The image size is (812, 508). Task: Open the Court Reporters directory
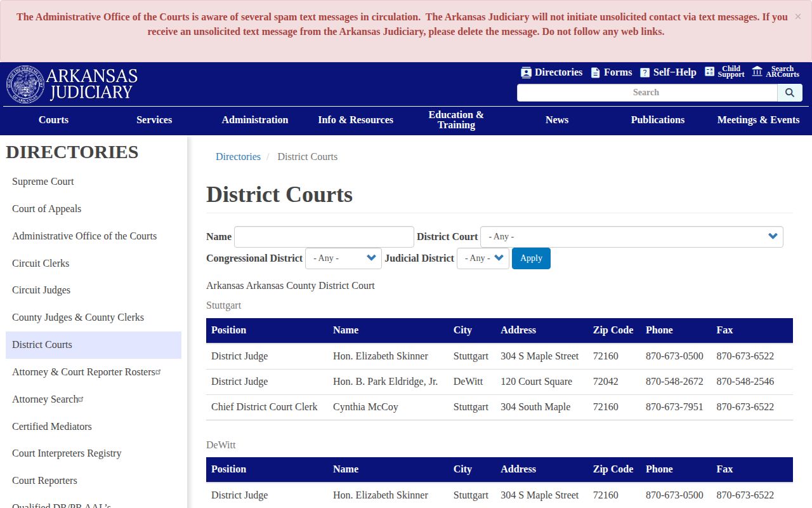pyautogui.click(x=44, y=481)
